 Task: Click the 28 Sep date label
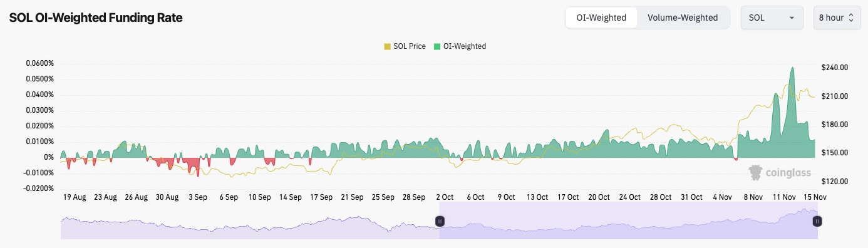click(x=414, y=197)
